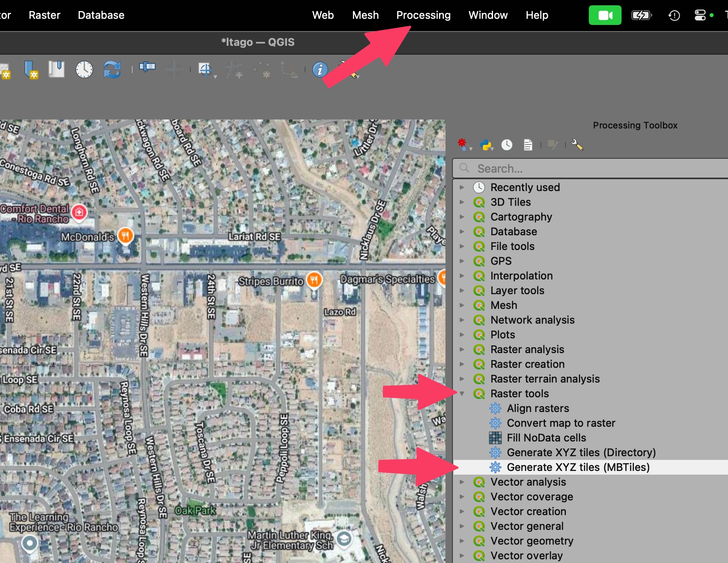Click the Comfort Dental map marker
Image resolution: width=728 pixels, height=563 pixels.
(x=79, y=212)
